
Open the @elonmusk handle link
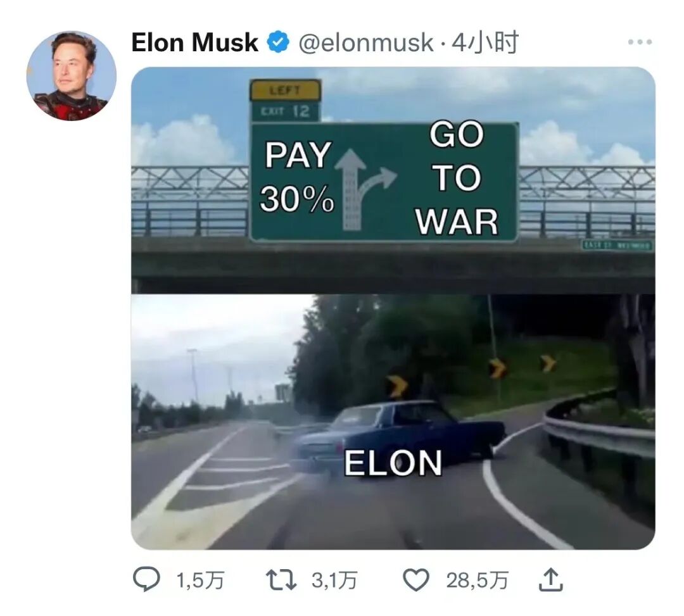[366, 42]
